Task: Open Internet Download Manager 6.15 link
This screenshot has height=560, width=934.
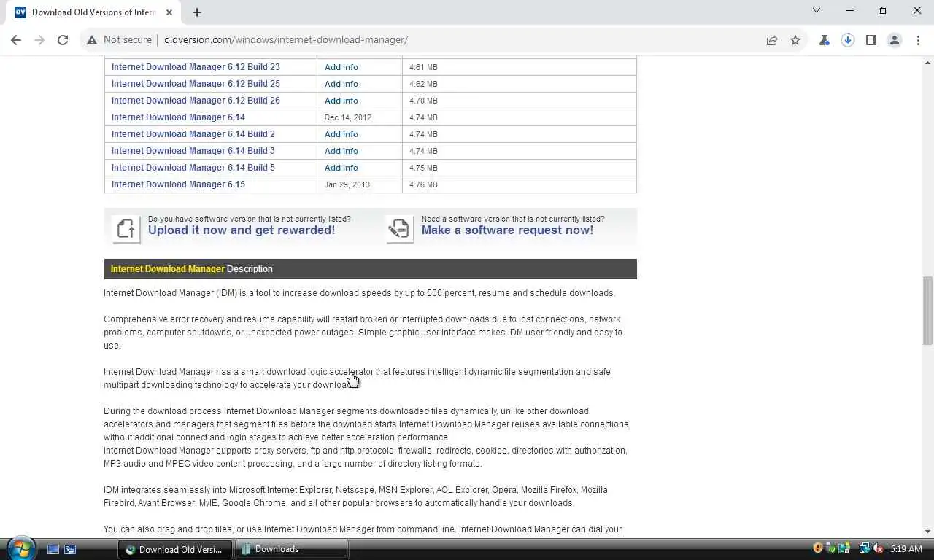Action: click(178, 184)
